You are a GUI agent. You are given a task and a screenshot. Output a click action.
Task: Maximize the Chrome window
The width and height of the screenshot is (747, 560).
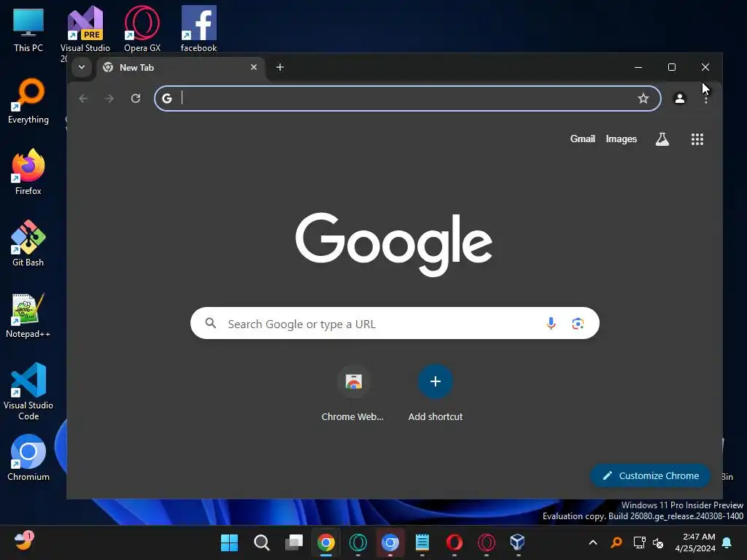coord(672,67)
